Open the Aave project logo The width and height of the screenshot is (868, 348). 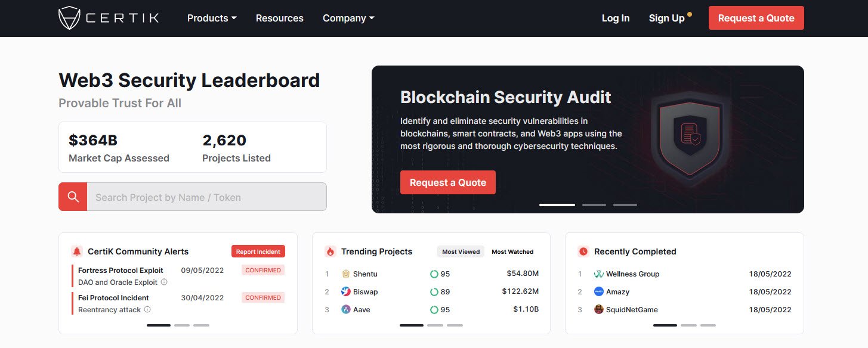click(x=345, y=309)
